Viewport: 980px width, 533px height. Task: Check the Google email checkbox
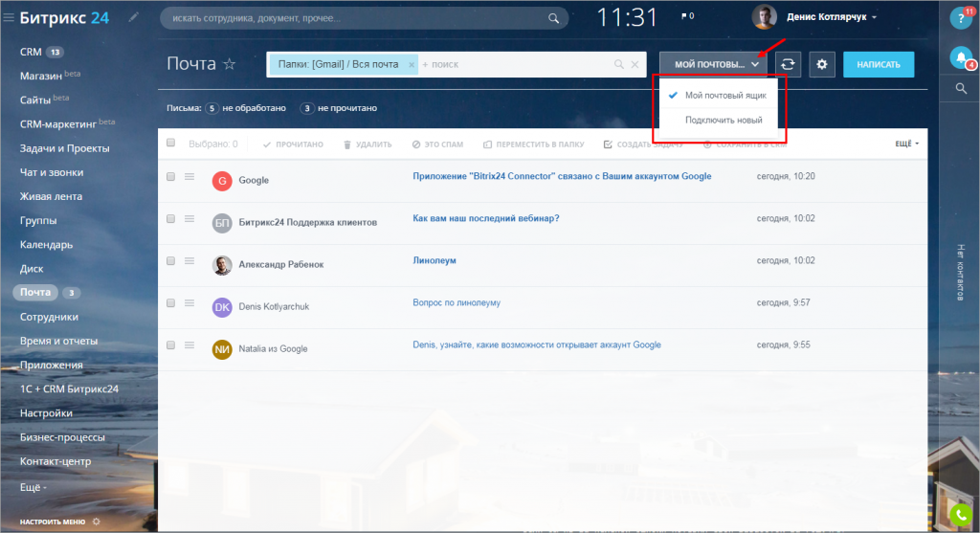(170, 177)
